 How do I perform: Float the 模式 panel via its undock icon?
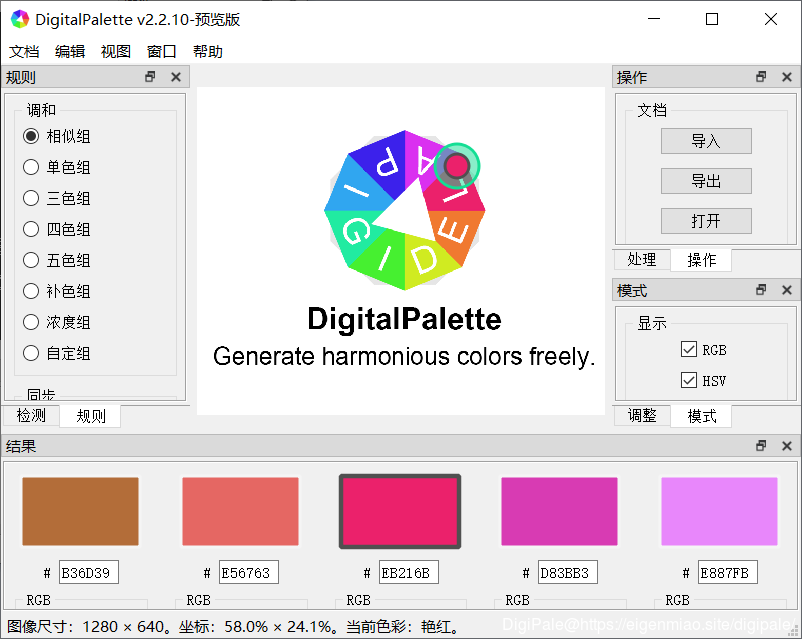[761, 290]
